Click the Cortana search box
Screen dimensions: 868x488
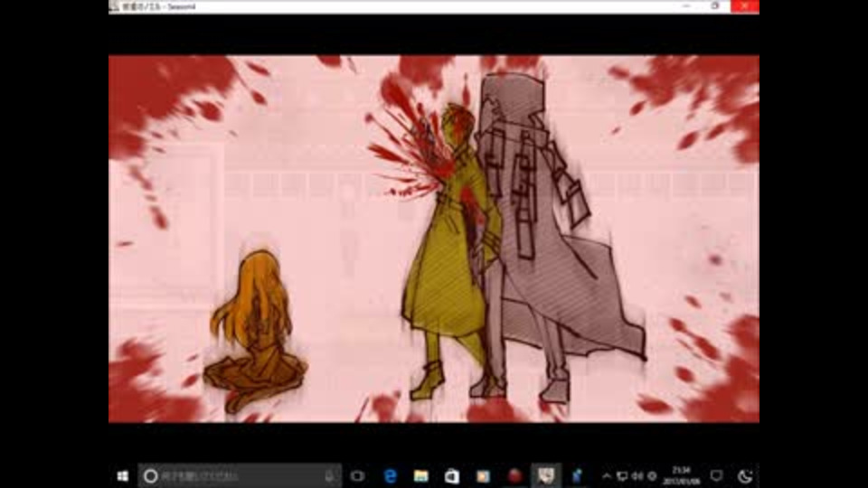pos(239,476)
